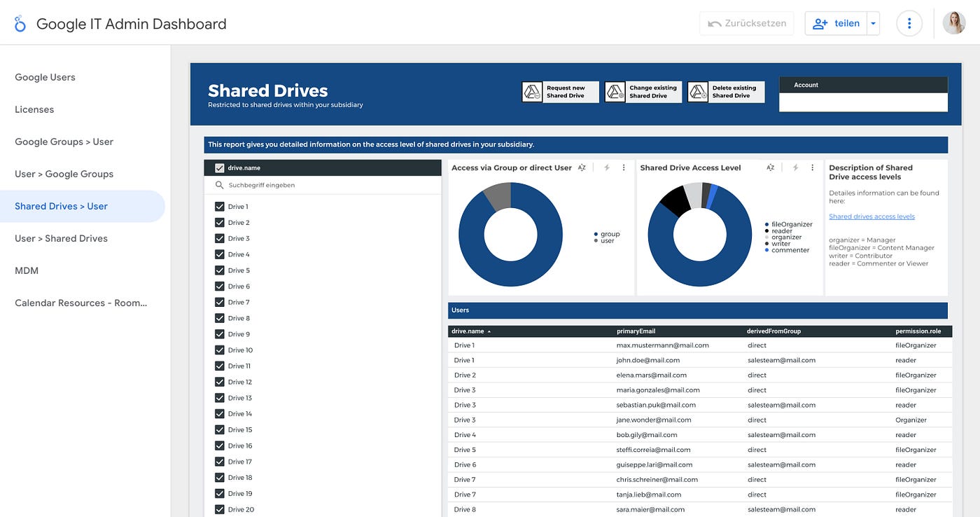The height and width of the screenshot is (517, 980).
Task: Click the Looker Studio logo icon
Action: pyautogui.click(x=20, y=24)
